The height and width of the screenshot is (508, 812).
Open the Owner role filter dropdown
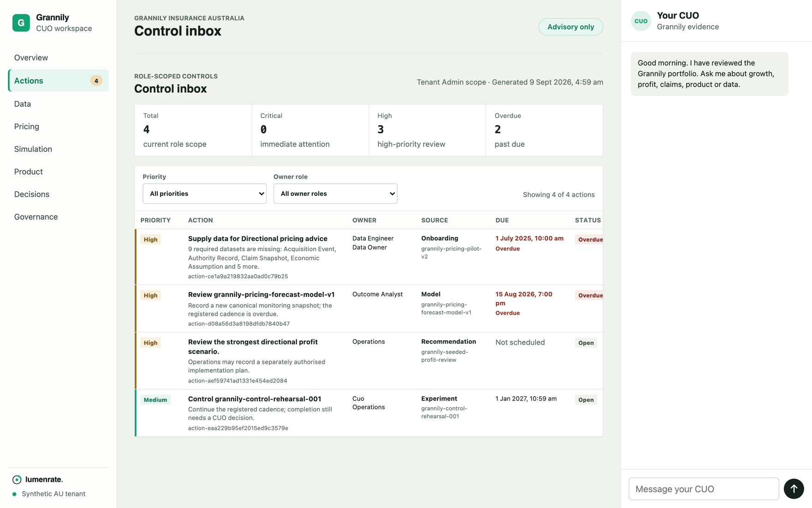click(x=335, y=194)
